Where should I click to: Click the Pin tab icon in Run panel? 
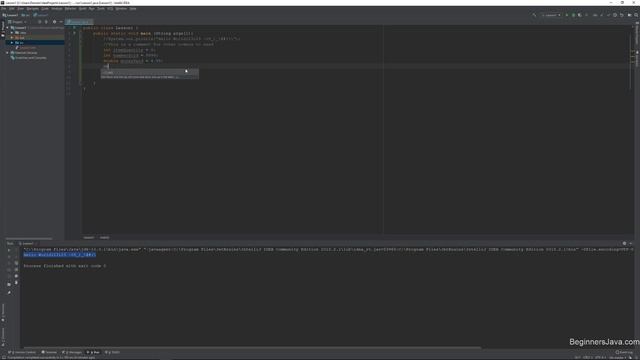9,293
